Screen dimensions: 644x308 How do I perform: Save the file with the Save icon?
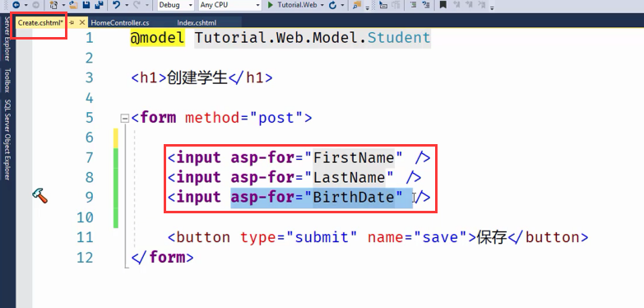click(86, 5)
